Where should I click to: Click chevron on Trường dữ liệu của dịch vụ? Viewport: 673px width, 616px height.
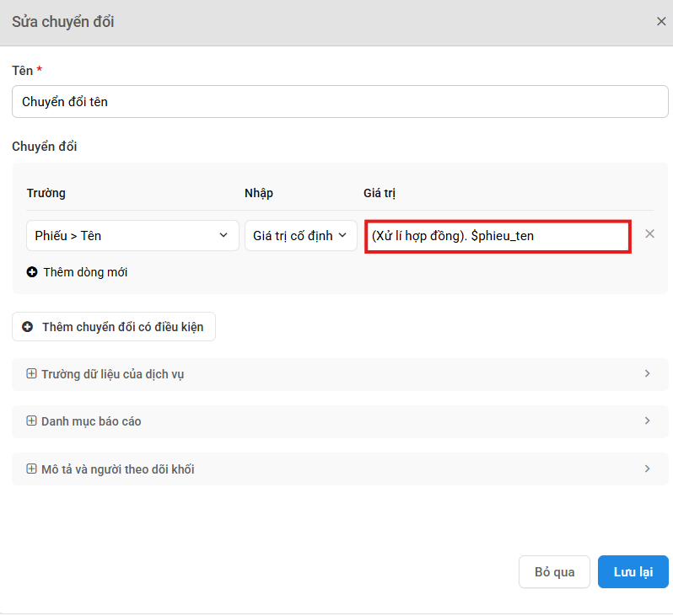point(648,373)
